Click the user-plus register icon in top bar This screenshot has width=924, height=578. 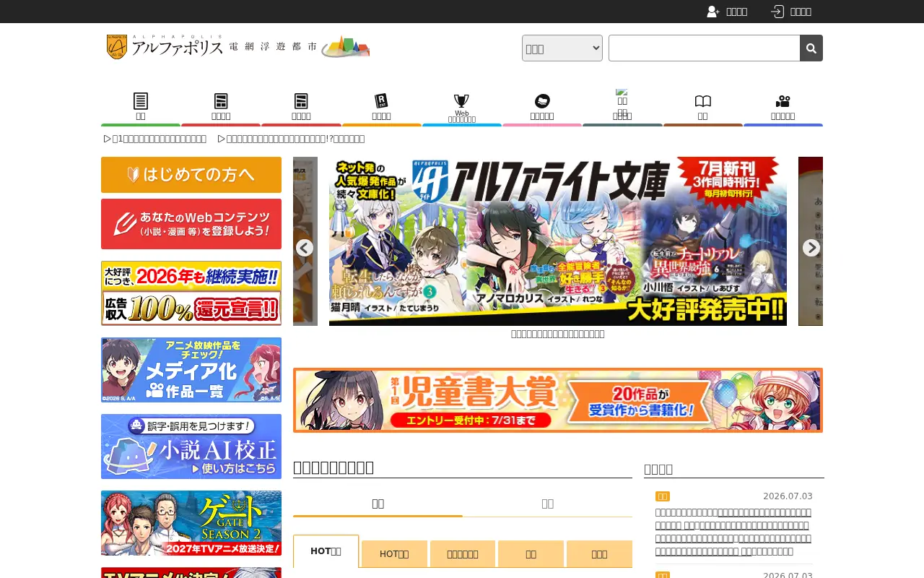(x=713, y=12)
